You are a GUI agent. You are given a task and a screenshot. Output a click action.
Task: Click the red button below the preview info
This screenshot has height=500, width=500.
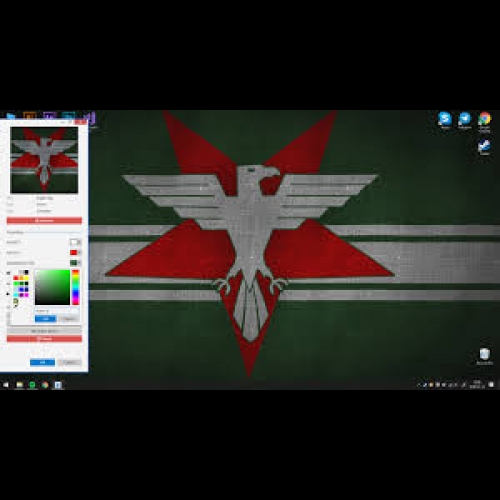(44, 220)
